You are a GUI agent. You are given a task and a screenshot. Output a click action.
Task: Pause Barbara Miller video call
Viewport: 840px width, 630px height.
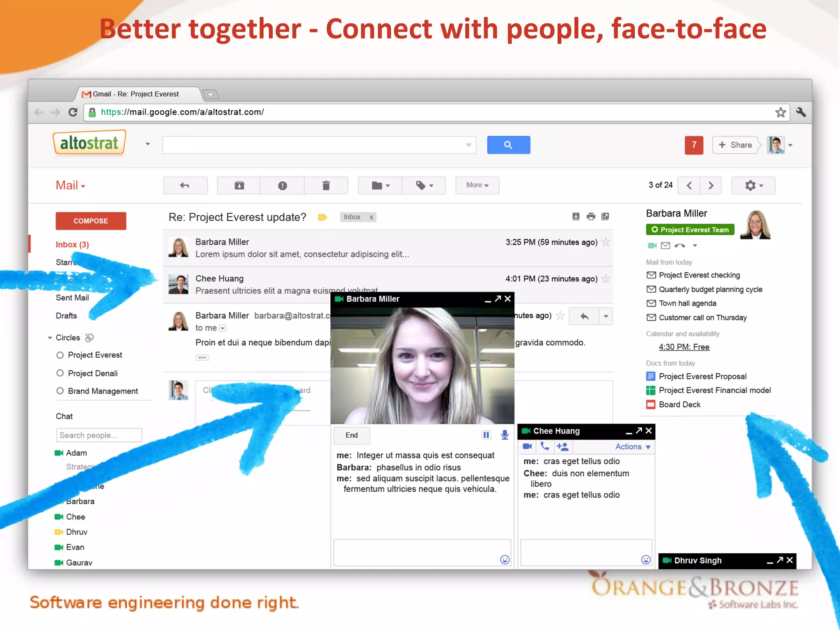[x=486, y=435]
